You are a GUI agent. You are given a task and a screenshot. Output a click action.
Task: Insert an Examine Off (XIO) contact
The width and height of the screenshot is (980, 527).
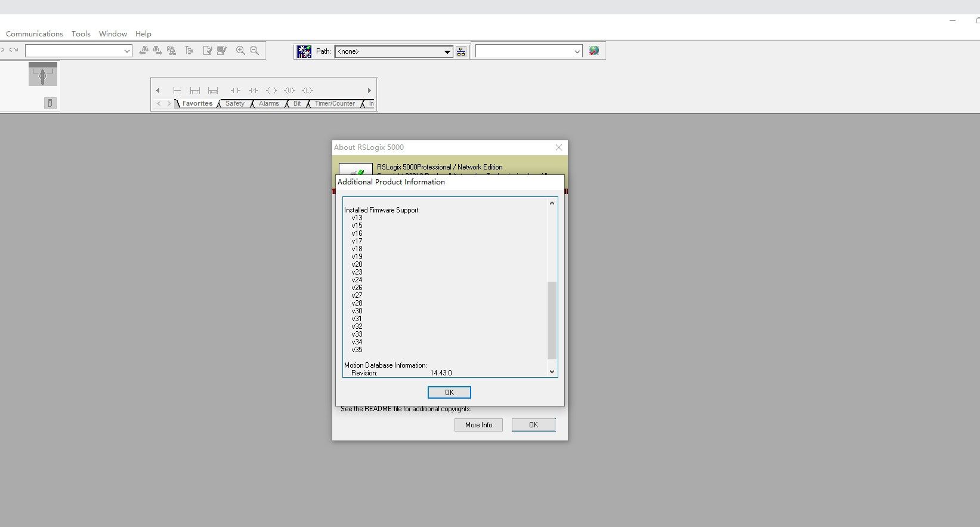[x=253, y=91]
